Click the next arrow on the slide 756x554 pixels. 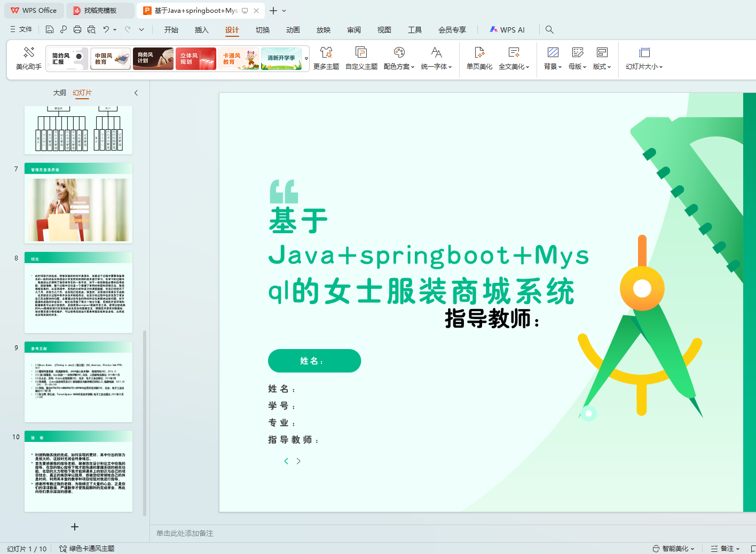point(298,461)
